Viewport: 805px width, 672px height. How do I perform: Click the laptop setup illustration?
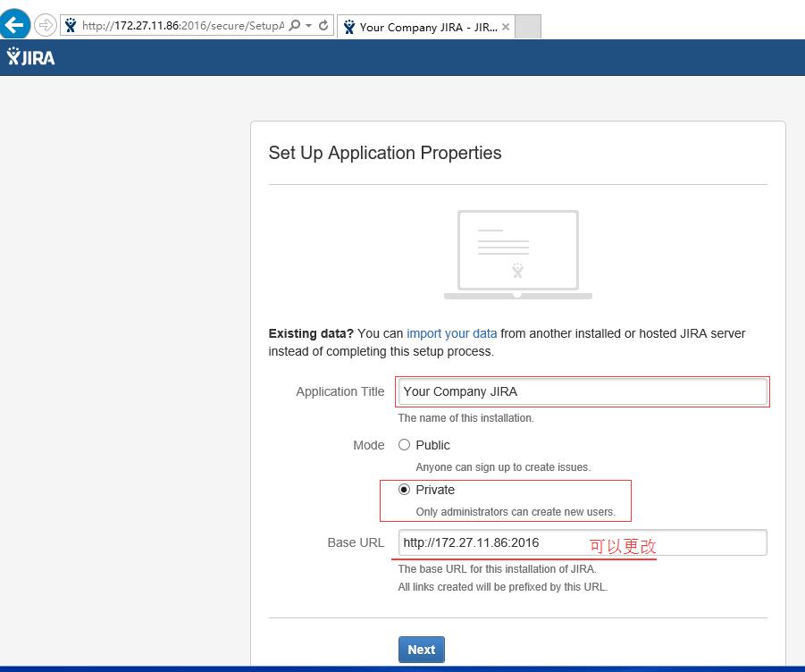518,255
